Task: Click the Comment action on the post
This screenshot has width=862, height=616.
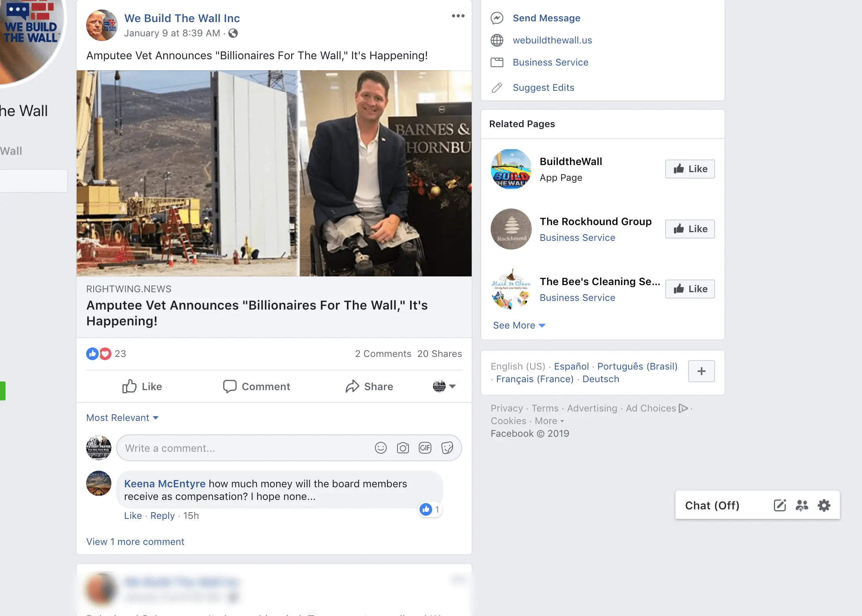Action: [x=257, y=386]
